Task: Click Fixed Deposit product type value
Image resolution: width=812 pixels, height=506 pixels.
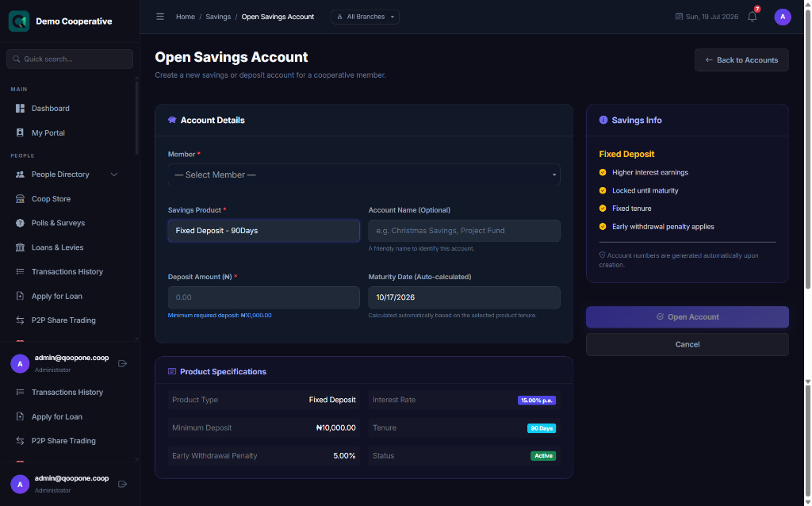Action: (x=332, y=400)
